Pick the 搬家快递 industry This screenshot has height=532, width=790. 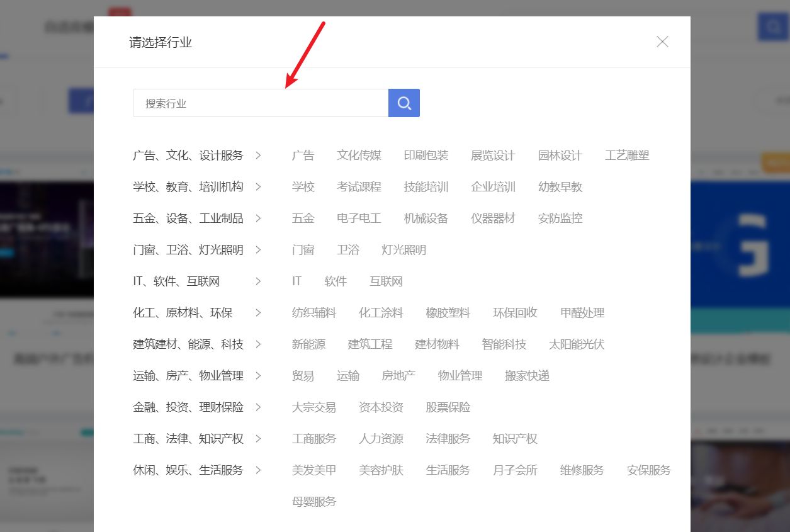[527, 376]
